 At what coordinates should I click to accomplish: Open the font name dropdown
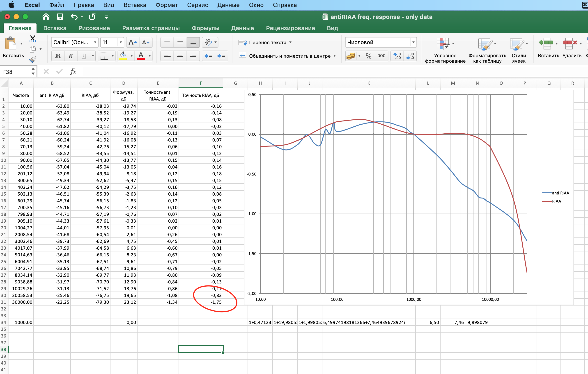pos(95,42)
